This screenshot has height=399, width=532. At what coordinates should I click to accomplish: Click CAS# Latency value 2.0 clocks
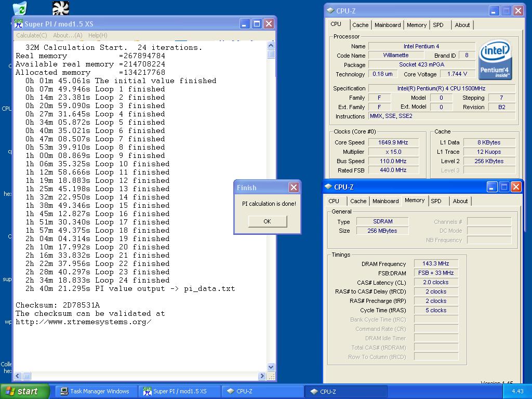pos(436,282)
